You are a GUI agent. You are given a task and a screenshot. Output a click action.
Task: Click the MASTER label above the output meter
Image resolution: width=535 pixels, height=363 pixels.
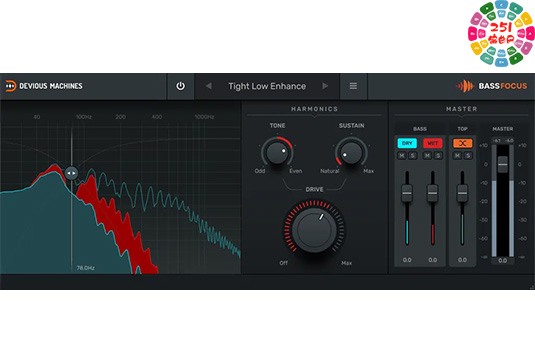[x=503, y=129]
